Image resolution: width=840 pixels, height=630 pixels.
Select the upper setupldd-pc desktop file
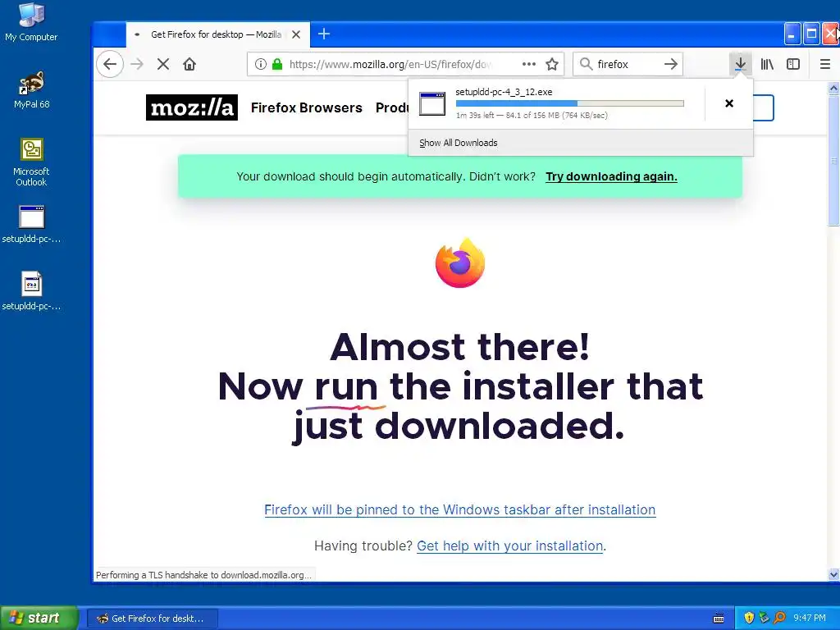[x=31, y=225]
